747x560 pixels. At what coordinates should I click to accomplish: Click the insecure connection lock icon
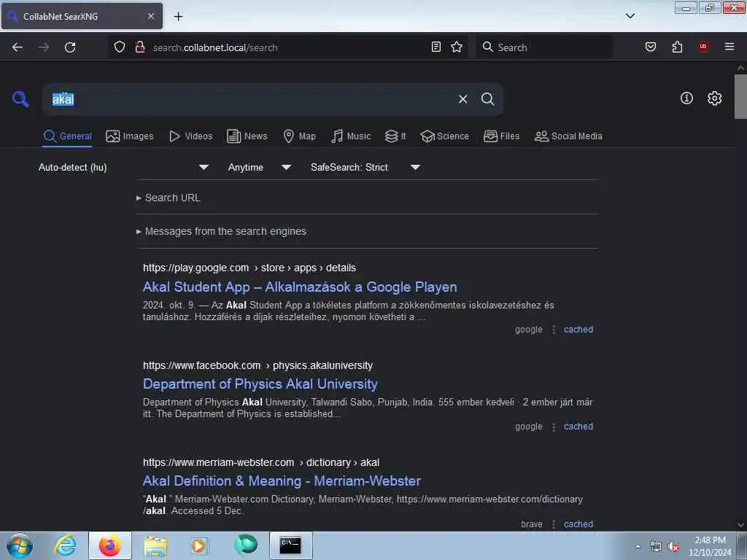tap(140, 47)
